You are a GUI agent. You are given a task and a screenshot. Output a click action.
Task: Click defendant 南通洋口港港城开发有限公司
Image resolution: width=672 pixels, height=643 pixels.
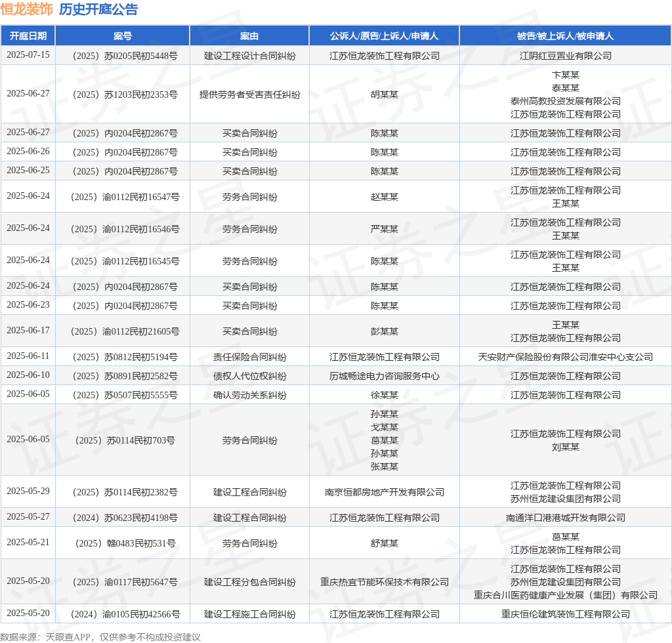click(565, 518)
